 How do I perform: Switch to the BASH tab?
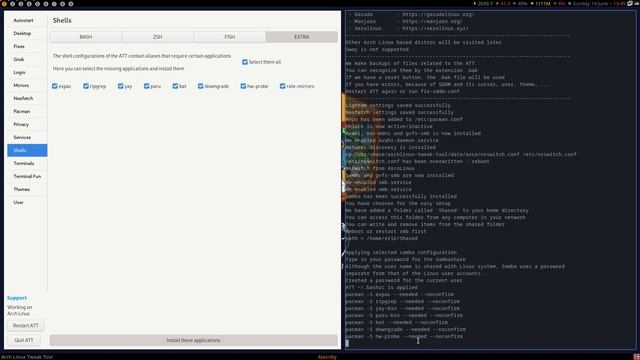click(86, 37)
